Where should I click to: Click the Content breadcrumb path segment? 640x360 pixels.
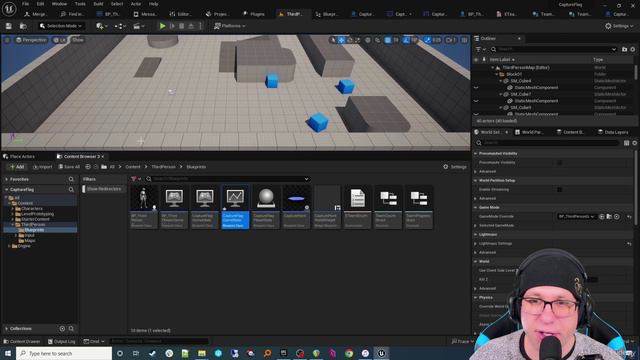[x=133, y=167]
